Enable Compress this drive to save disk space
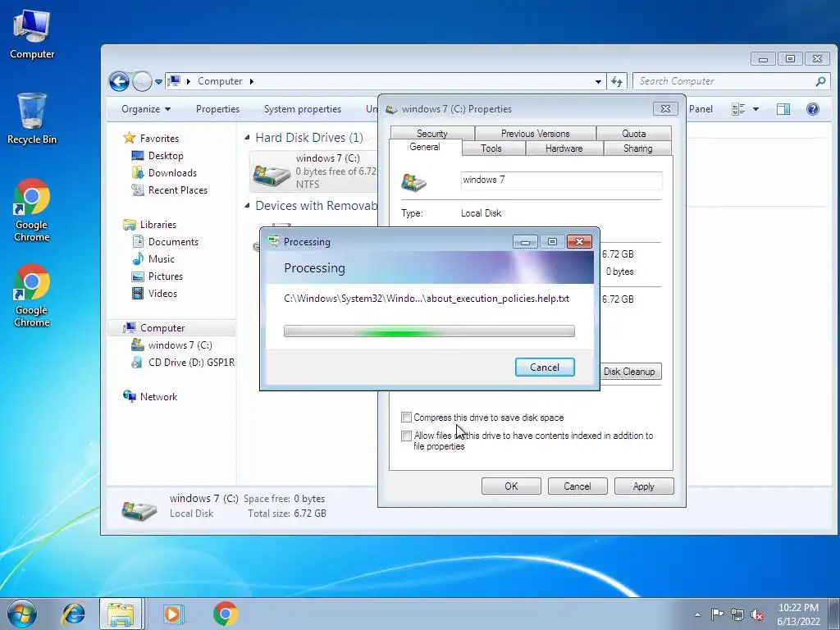This screenshot has width=840, height=630. [x=407, y=418]
